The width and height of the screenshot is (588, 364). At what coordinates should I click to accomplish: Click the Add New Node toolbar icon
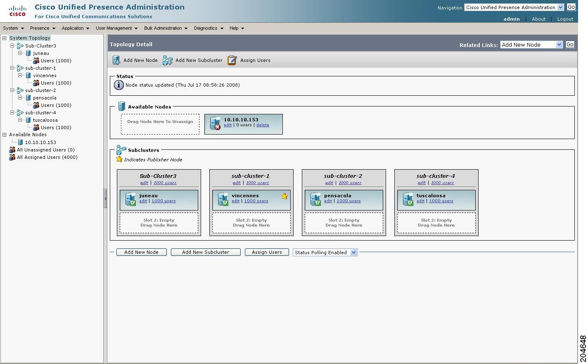click(116, 60)
